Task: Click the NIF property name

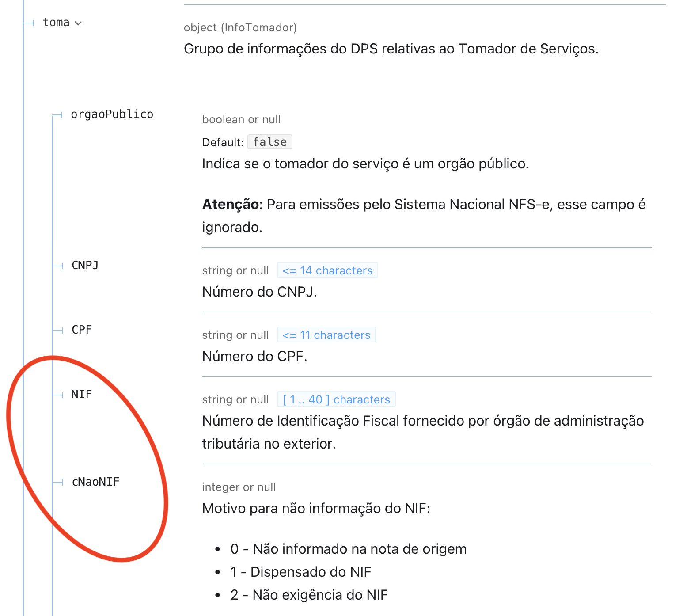Action: coord(81,395)
